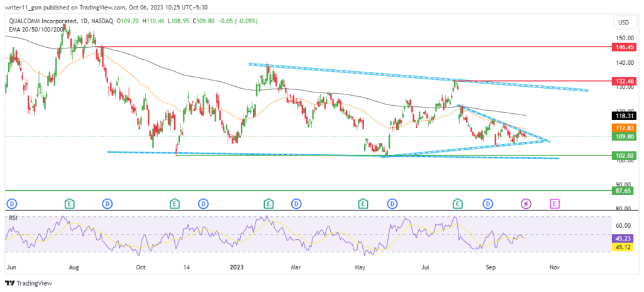Click the purple 45.23 RSI value label
This screenshot has height=292, width=644.
tap(623, 237)
